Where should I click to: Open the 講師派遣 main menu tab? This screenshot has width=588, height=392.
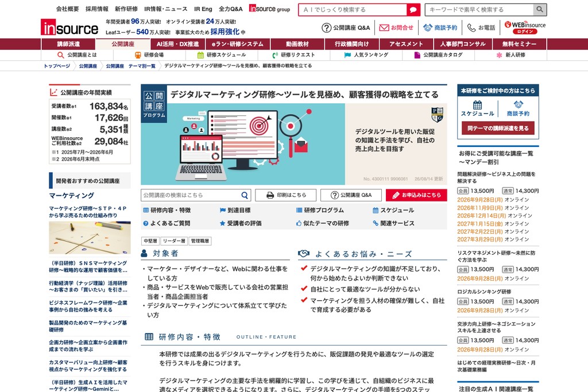(x=68, y=44)
